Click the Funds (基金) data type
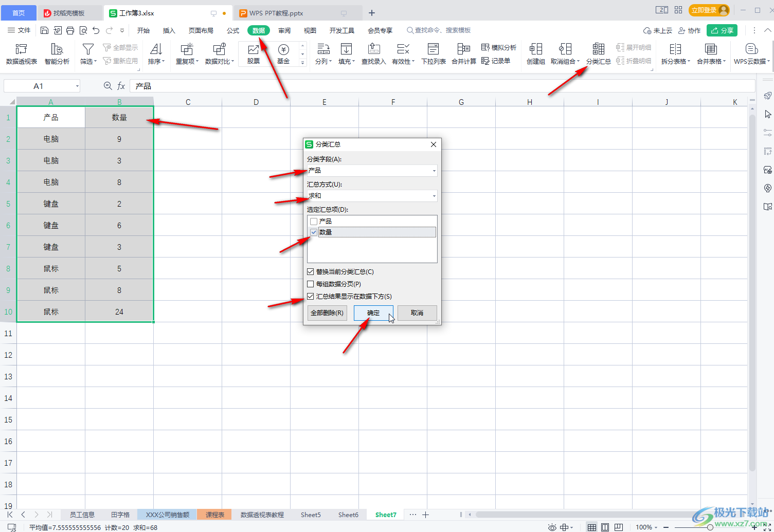The image size is (774, 532). point(283,54)
